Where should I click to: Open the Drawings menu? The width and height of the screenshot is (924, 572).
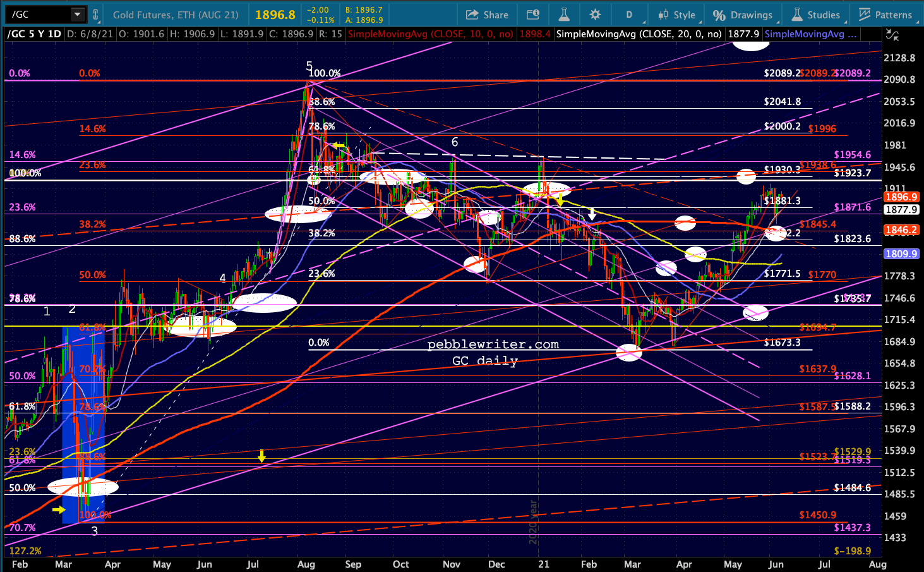point(742,15)
